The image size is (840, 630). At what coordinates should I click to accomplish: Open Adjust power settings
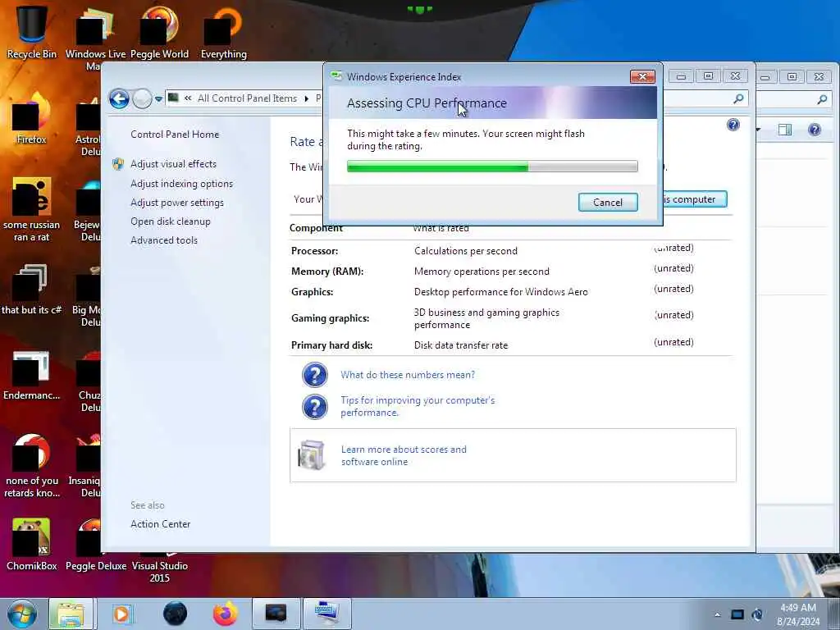pos(177,203)
